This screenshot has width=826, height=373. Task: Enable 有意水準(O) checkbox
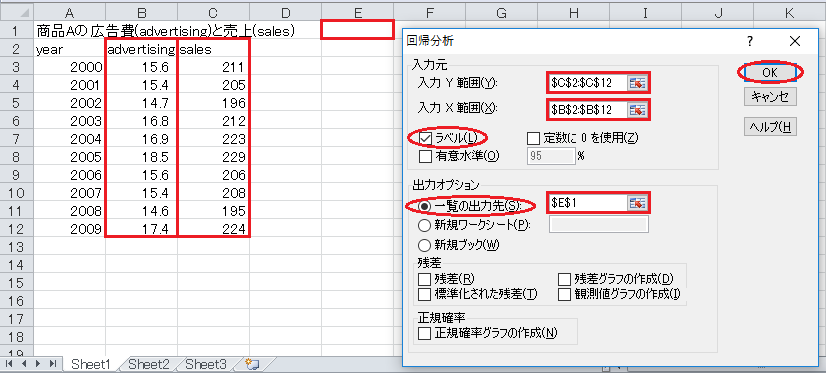tap(426, 156)
